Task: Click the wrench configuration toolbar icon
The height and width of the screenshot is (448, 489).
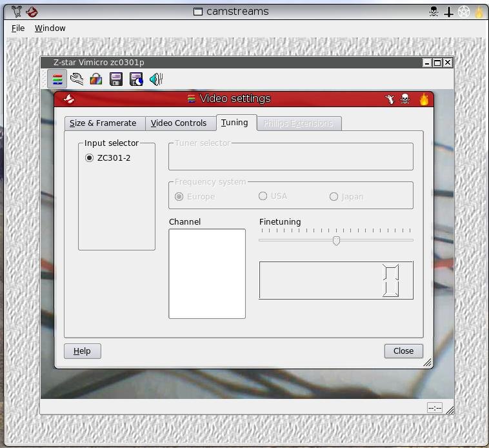Action: (x=77, y=79)
